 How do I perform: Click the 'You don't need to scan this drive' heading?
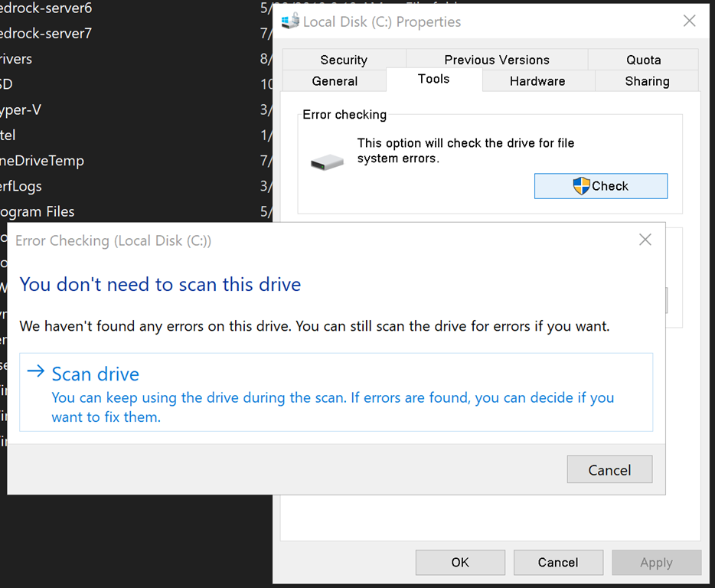(x=160, y=285)
